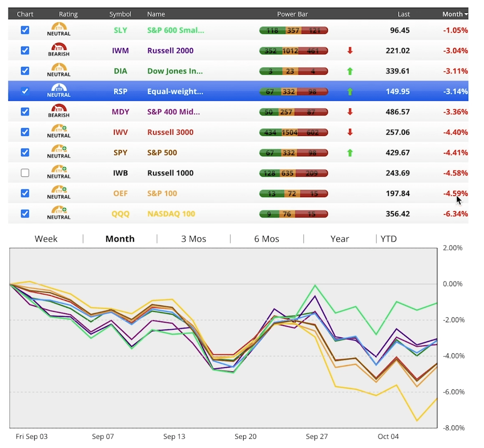This screenshot has height=448, width=484.
Task: Check the IWB chart checkbox
Action: tap(25, 173)
